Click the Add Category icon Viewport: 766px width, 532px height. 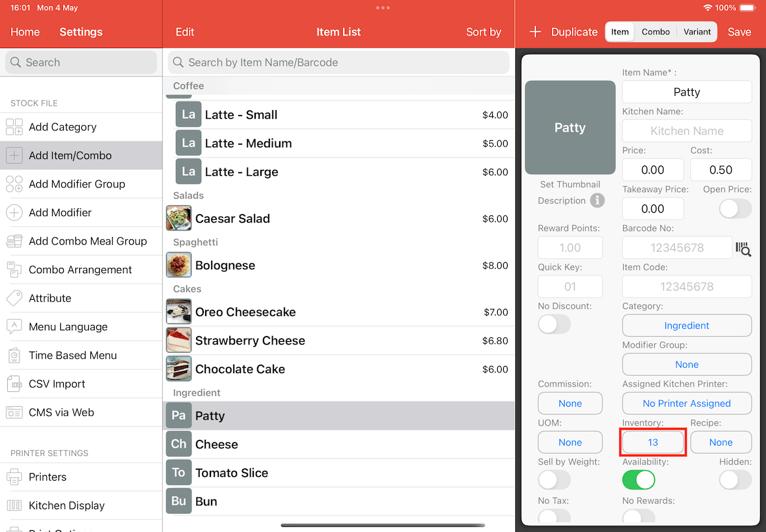coord(14,127)
